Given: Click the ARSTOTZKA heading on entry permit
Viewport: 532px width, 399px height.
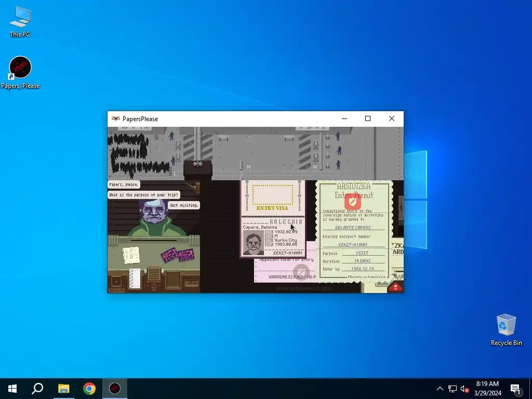Looking at the screenshot, I should 353,187.
